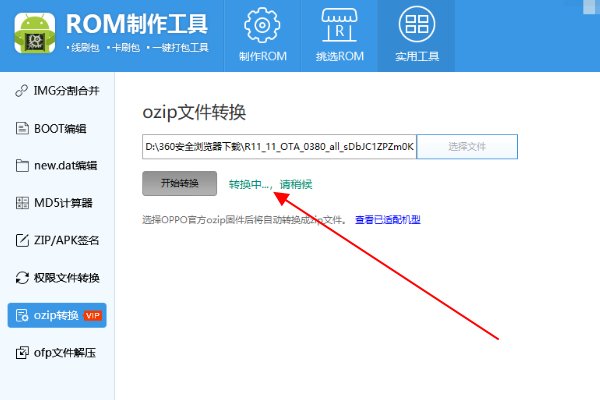Click the MD5计算器 calculator icon
The image size is (600, 400).
22,203
